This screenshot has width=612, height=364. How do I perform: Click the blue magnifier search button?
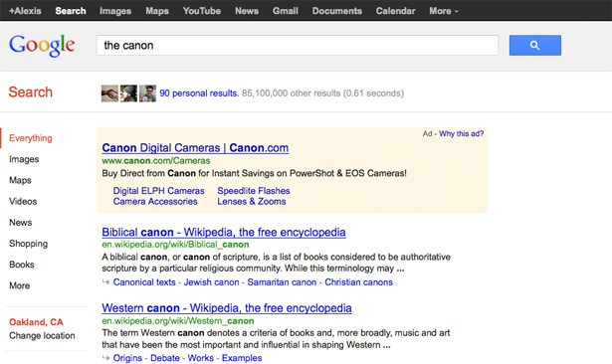point(534,46)
